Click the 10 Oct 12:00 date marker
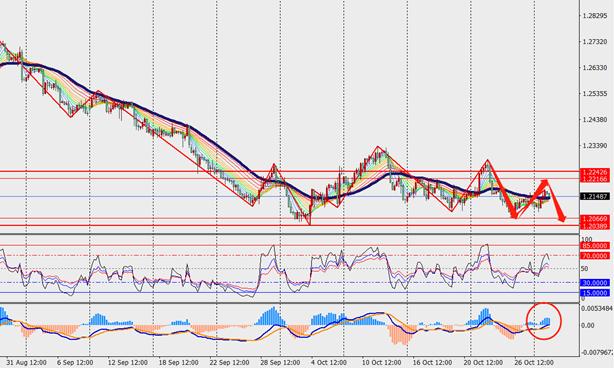Screen dimensions: 614x368 point(381,363)
